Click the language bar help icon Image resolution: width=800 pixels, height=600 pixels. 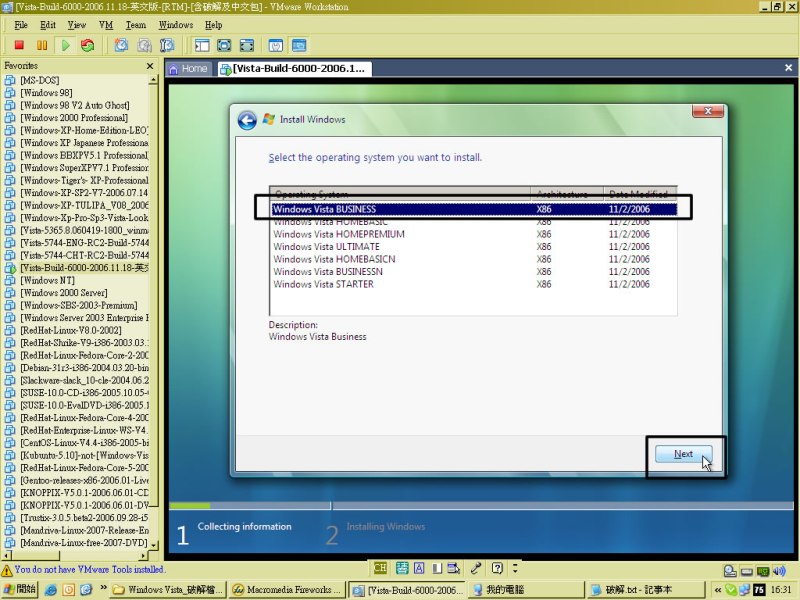(497, 568)
